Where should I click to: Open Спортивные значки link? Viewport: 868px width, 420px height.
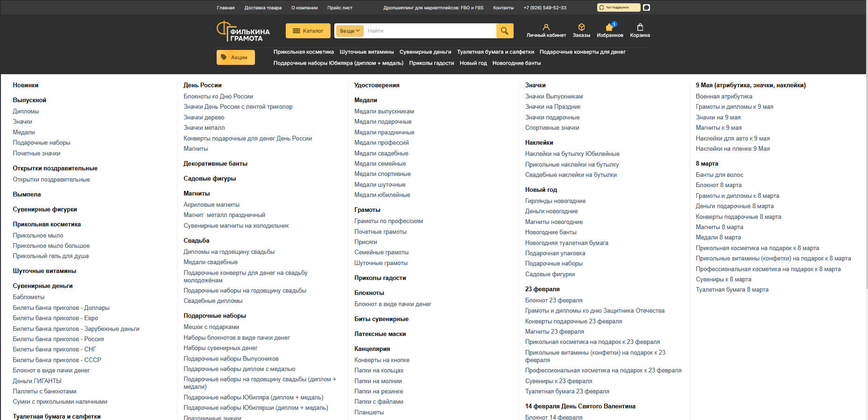click(552, 128)
